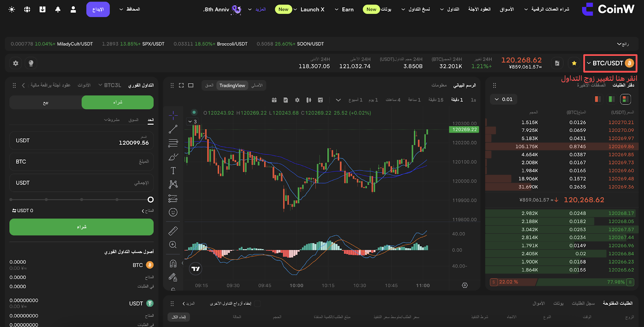The height and width of the screenshot is (327, 644).
Task: Open the chart axis settings gear
Action: point(465,285)
